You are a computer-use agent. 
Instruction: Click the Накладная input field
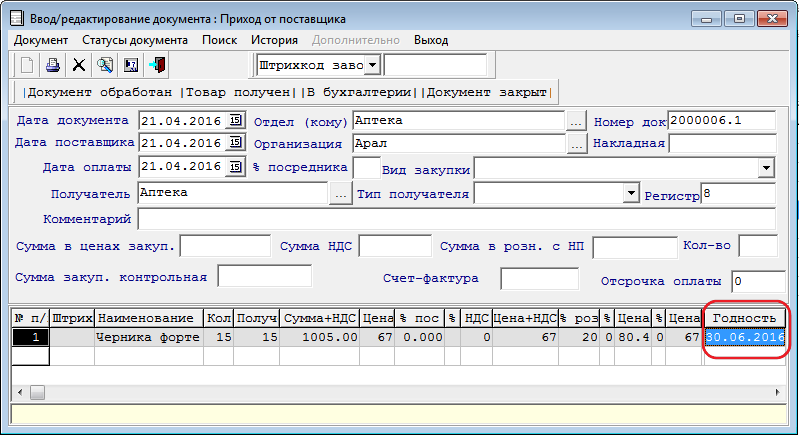[723, 144]
